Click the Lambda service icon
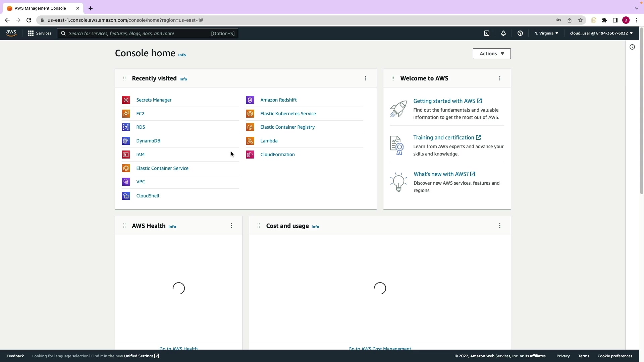 pyautogui.click(x=250, y=141)
